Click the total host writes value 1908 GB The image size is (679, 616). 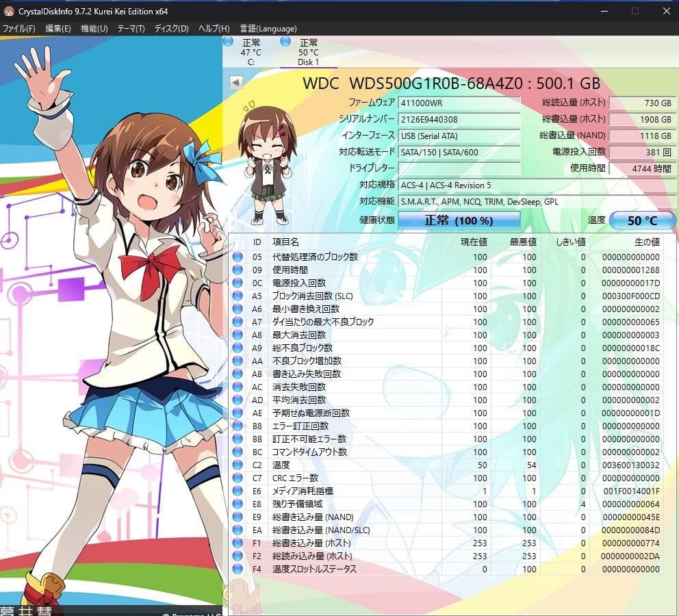pos(642,120)
